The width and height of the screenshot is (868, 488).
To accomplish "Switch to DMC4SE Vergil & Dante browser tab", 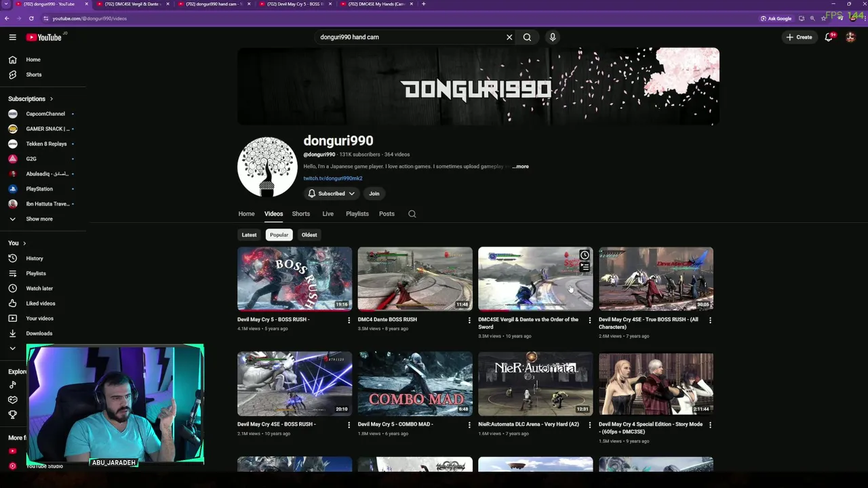I will [132, 4].
